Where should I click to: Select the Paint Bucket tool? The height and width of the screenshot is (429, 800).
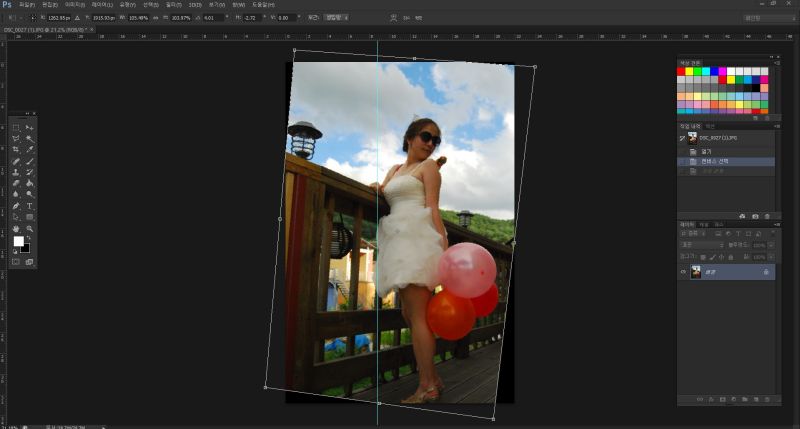point(30,183)
